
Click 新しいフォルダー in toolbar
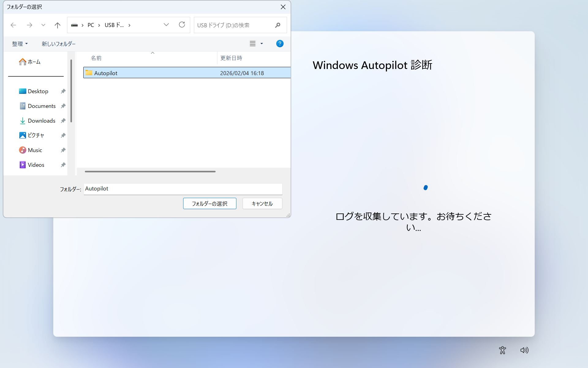[58, 44]
